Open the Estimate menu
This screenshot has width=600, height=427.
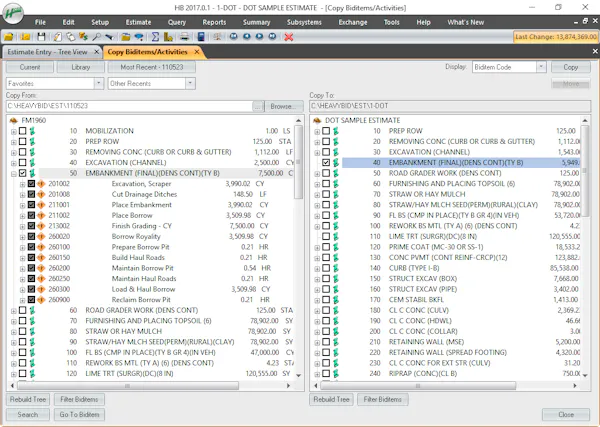click(x=138, y=22)
